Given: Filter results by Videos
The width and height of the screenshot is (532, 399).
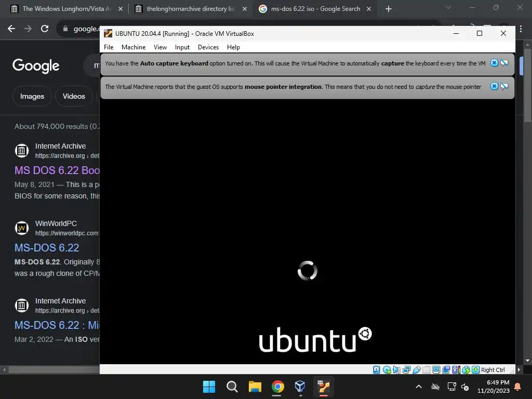Looking at the screenshot, I should 74,96.
